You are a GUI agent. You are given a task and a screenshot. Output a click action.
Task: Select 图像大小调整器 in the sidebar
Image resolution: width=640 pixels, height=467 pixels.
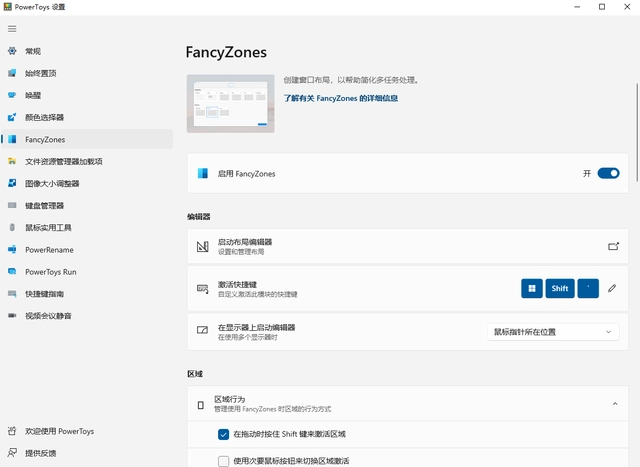pyautogui.click(x=87, y=183)
